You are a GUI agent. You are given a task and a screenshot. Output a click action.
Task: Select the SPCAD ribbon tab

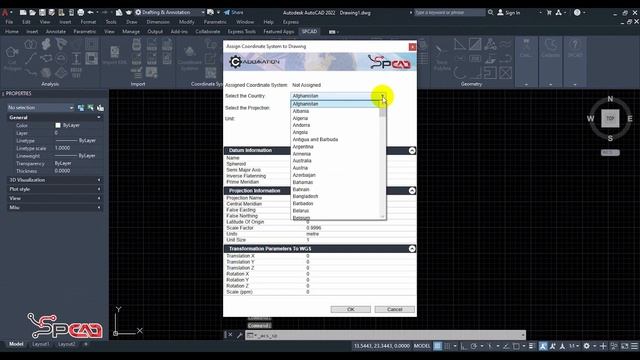click(309, 31)
